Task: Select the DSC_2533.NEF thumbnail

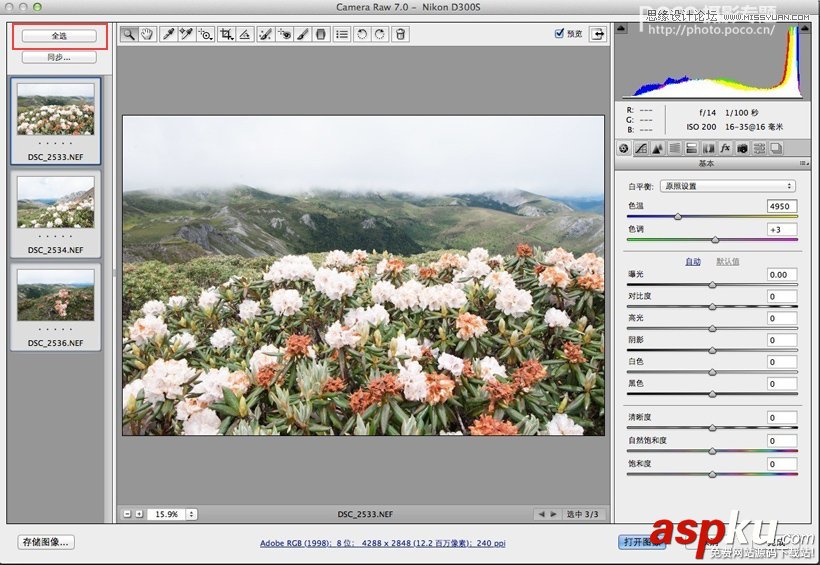Action: point(55,121)
